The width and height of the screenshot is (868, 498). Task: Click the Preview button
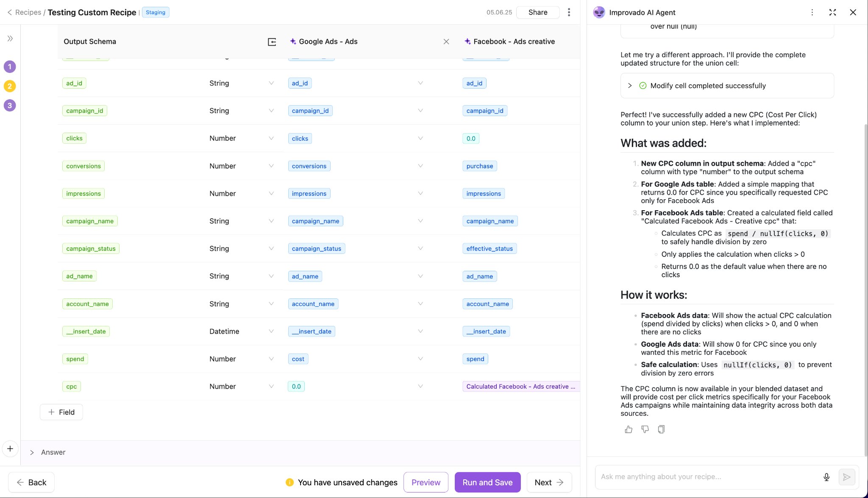(x=426, y=482)
